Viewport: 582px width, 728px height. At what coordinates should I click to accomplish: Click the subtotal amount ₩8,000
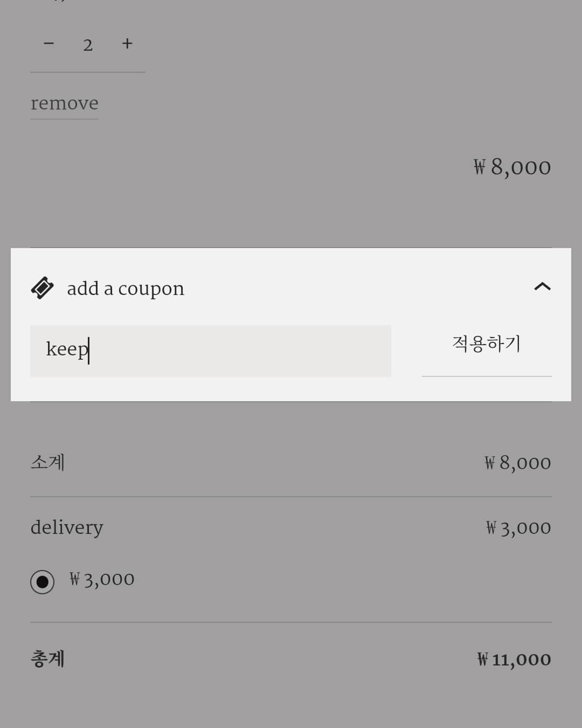[517, 463]
